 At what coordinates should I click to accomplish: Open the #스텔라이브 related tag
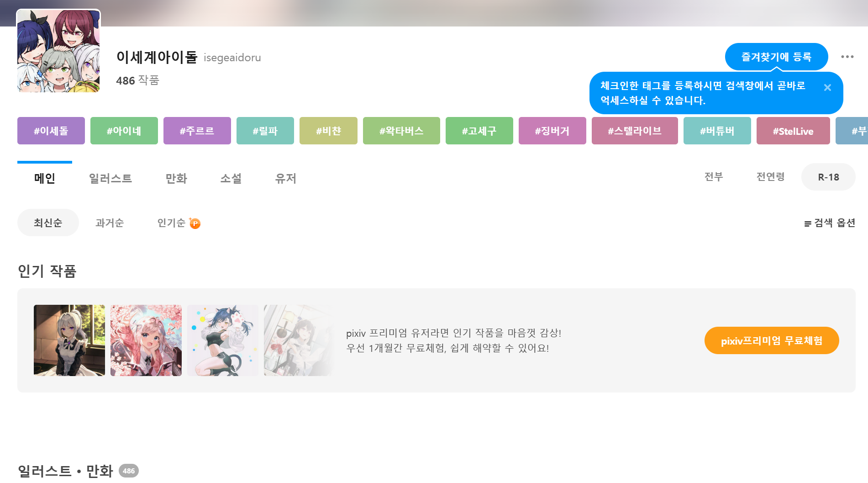[635, 131]
